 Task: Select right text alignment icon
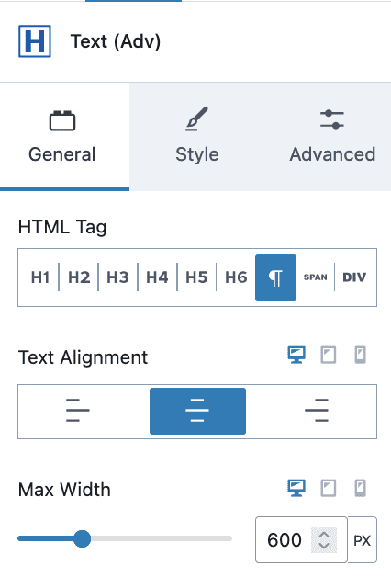[x=317, y=411]
